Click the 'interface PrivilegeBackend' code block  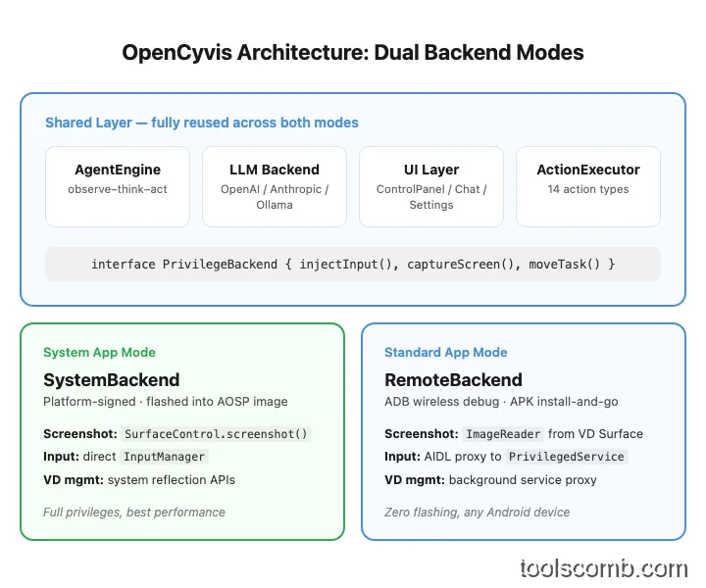pyautogui.click(x=353, y=264)
